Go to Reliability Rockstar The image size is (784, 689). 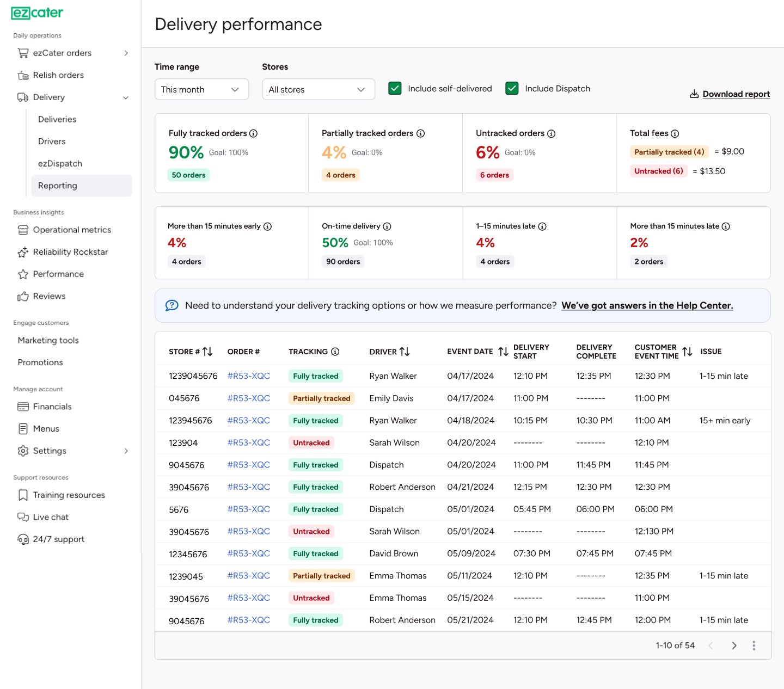click(71, 252)
